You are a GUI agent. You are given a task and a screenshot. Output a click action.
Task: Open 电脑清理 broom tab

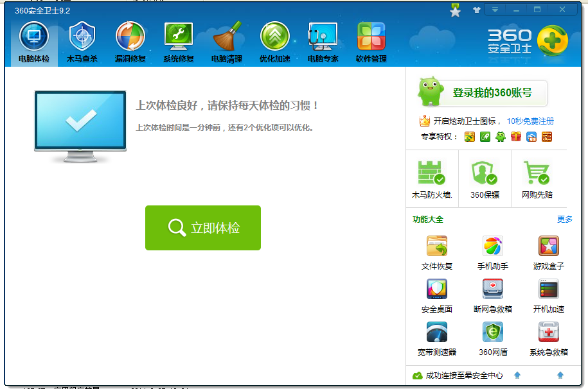(x=226, y=42)
